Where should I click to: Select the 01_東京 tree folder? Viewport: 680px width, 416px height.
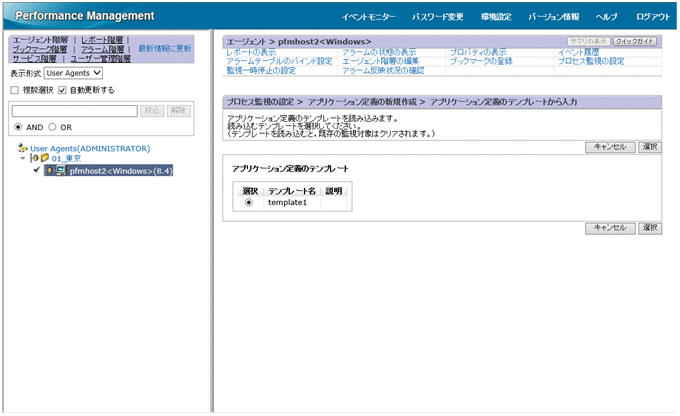click(66, 158)
